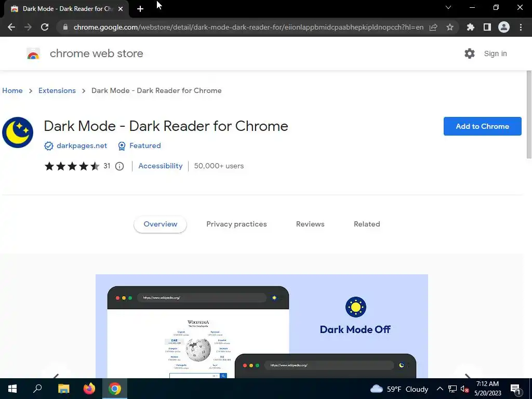Open Accessibility category link
This screenshot has width=532, height=399.
point(161,166)
